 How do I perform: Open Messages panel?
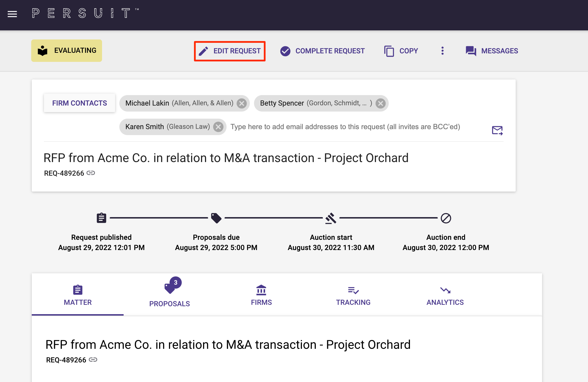coord(492,51)
